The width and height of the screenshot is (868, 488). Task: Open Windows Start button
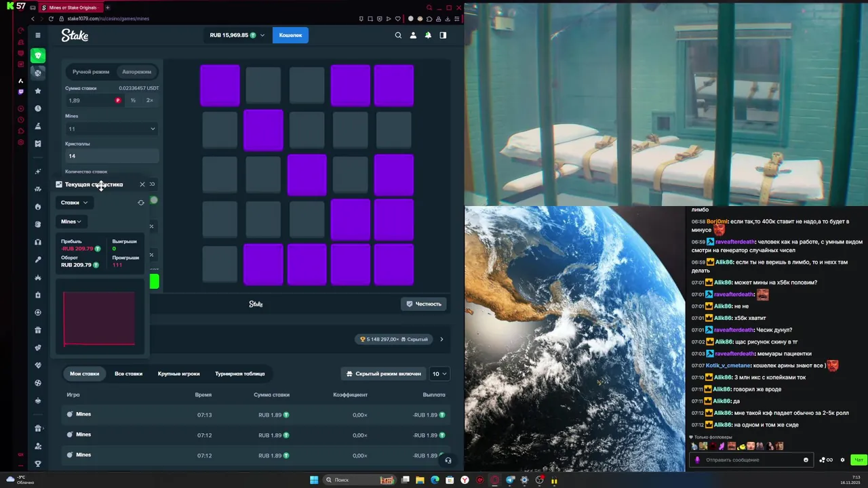click(x=314, y=480)
